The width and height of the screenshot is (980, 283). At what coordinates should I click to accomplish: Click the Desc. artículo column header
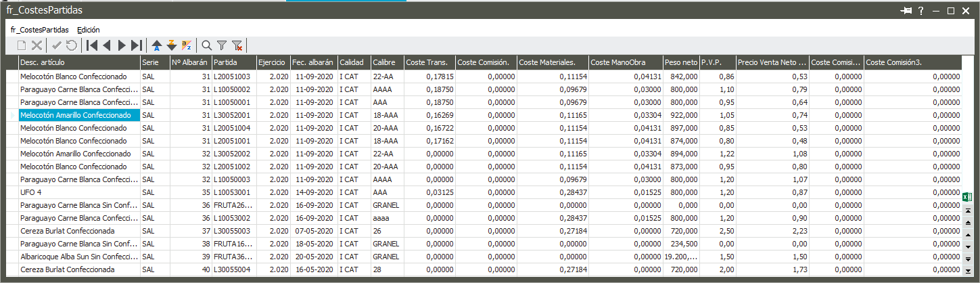click(78, 62)
